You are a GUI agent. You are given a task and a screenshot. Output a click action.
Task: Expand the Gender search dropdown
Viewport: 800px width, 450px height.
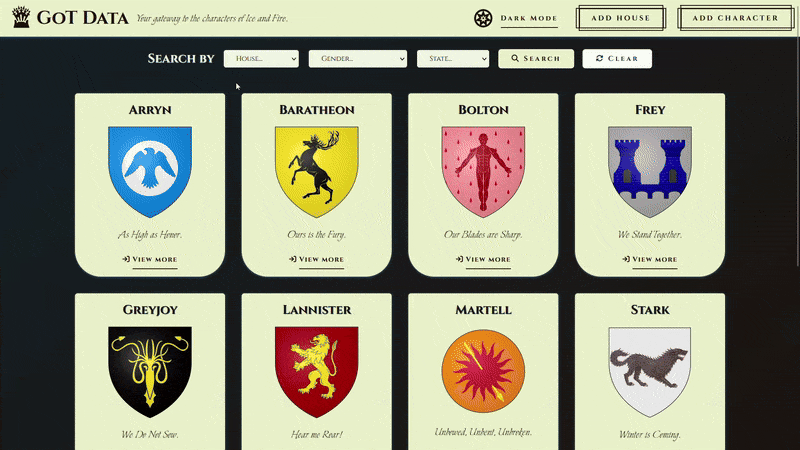click(358, 59)
